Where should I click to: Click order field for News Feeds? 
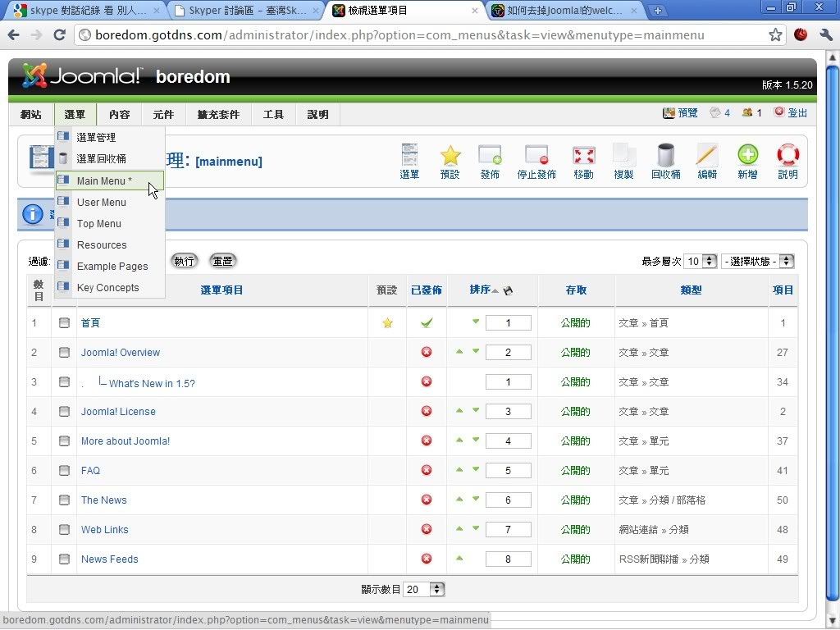click(508, 559)
